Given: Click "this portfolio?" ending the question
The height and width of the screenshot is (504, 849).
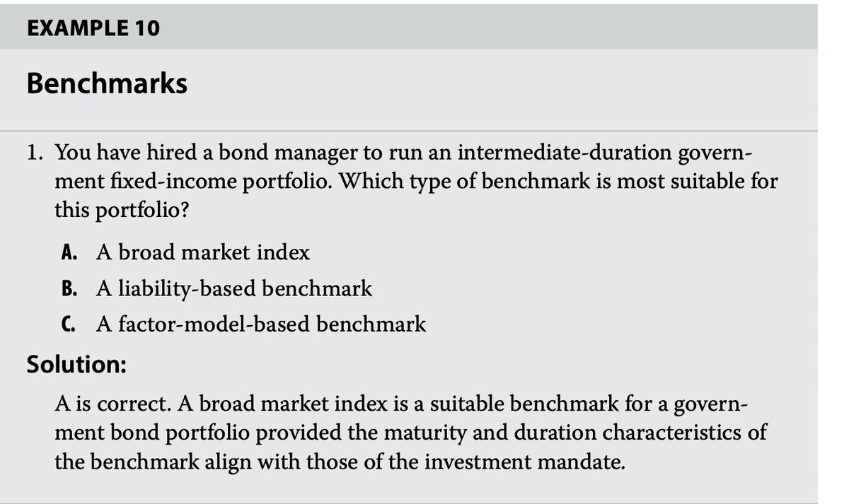Looking at the screenshot, I should pos(121,211).
